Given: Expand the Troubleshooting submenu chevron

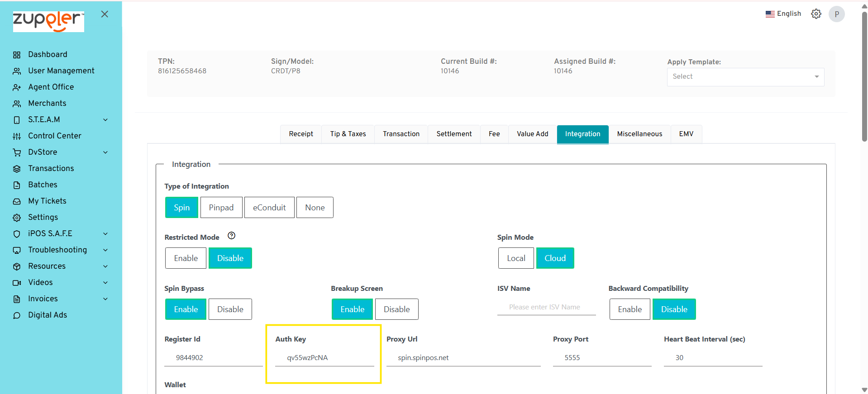Looking at the screenshot, I should tap(105, 250).
